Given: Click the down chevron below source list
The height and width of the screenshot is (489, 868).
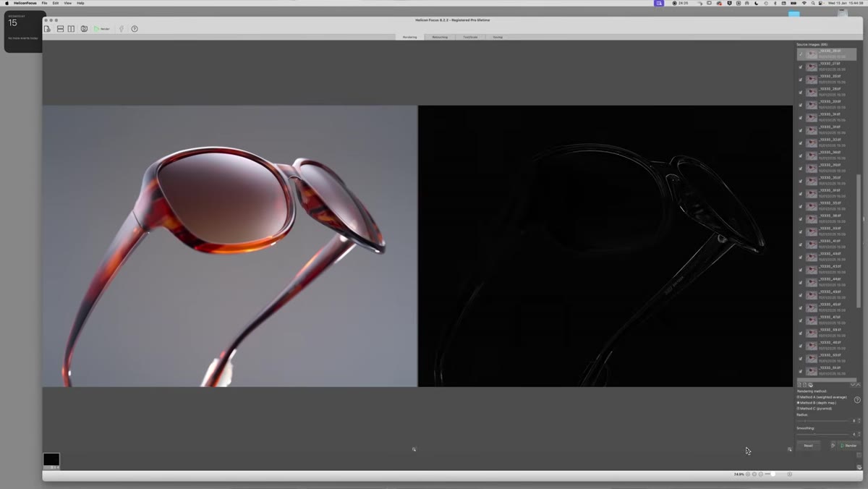Looking at the screenshot, I should pos(853,385).
